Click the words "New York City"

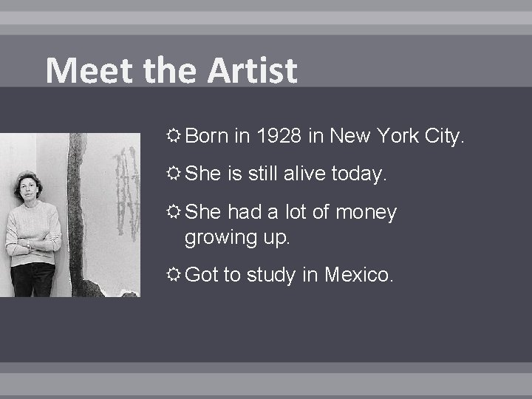tap(396, 135)
